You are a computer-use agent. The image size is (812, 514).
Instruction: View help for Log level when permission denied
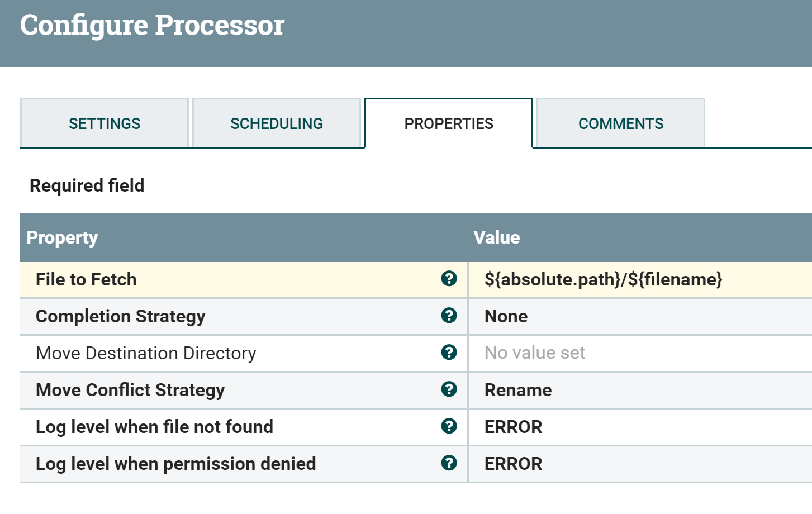(448, 463)
